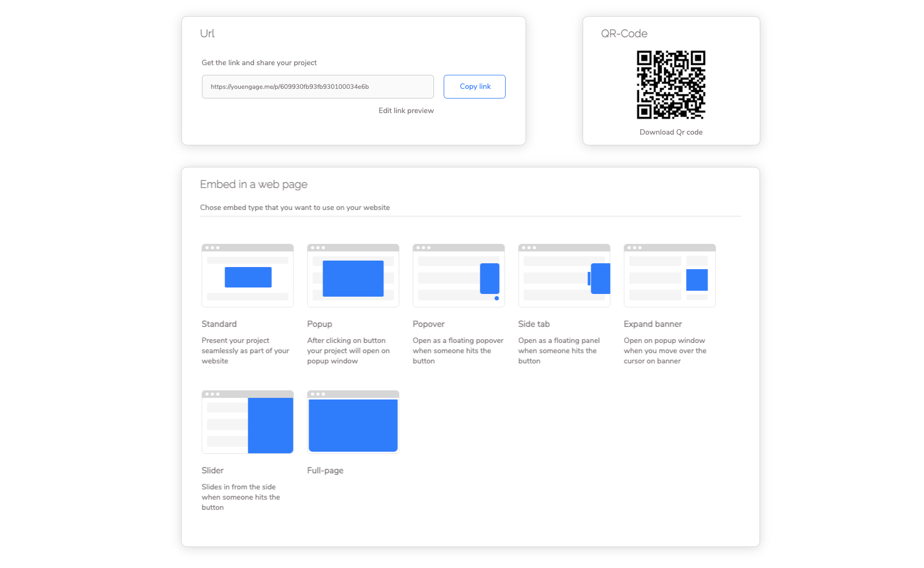Download Qr code link

point(671,132)
